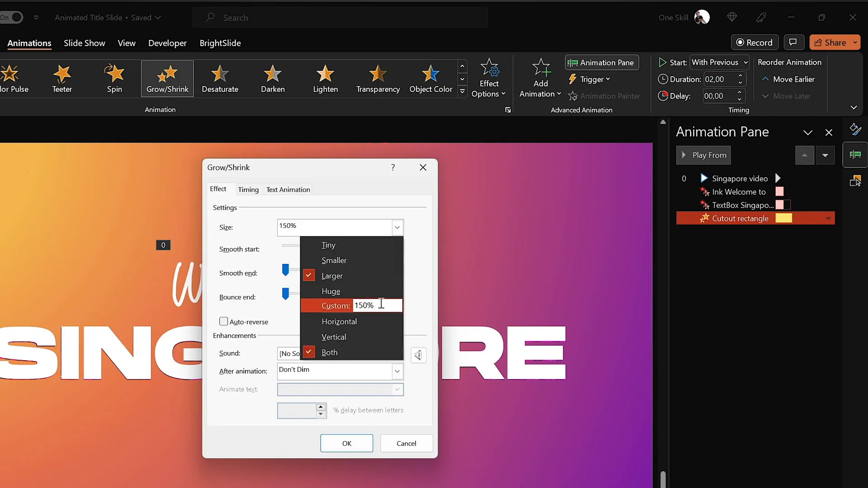This screenshot has height=488, width=868.
Task: Click the Cutout rectangle color swatch
Action: tap(784, 218)
